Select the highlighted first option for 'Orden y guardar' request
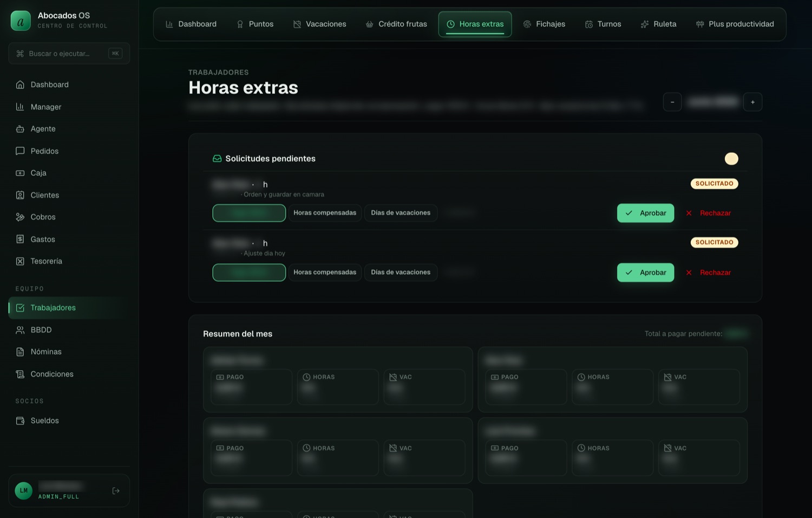 (x=249, y=213)
